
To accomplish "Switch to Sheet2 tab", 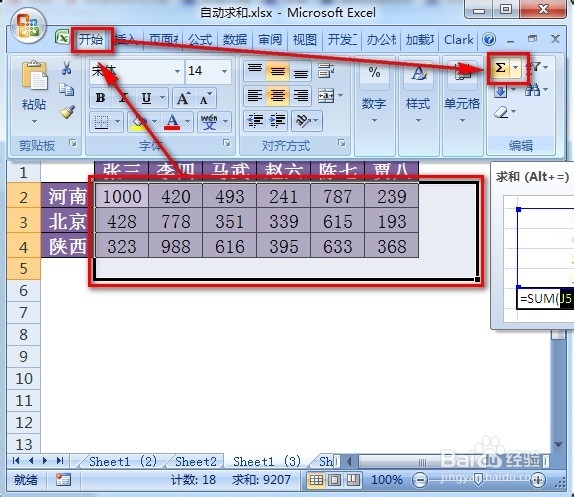I will click(195, 462).
